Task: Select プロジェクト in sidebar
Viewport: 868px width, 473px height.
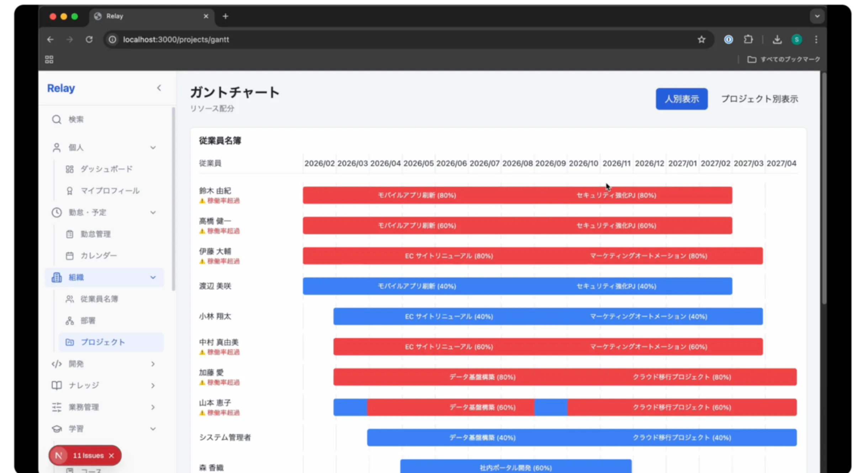Action: (x=111, y=342)
